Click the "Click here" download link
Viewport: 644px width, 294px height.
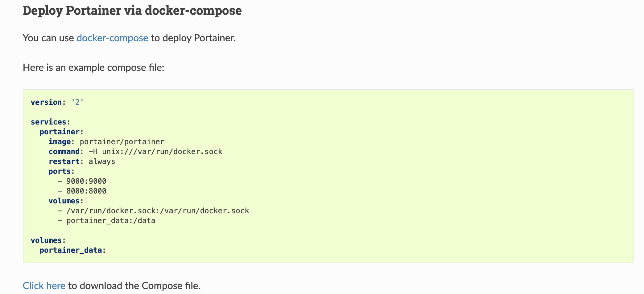click(x=44, y=286)
